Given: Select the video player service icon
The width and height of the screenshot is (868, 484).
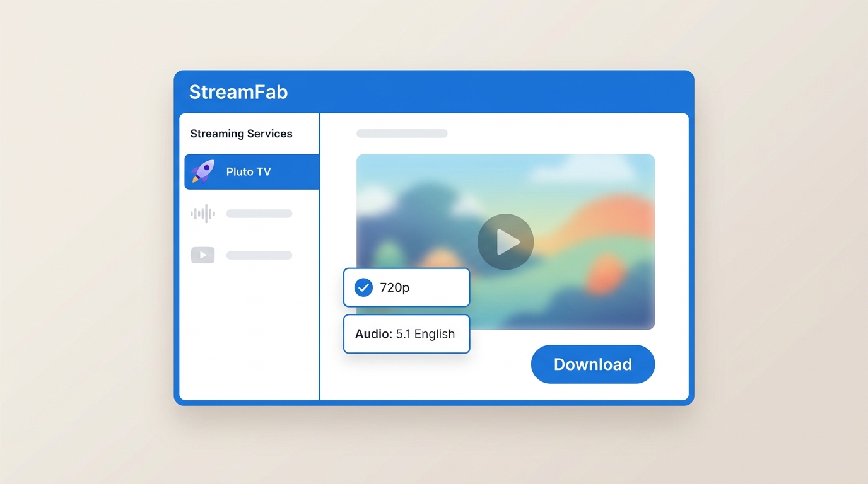Looking at the screenshot, I should 203,255.
